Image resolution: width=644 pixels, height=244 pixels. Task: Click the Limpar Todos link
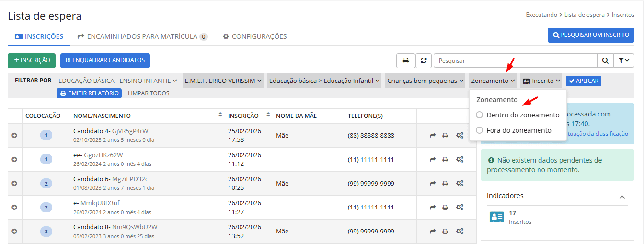point(149,93)
